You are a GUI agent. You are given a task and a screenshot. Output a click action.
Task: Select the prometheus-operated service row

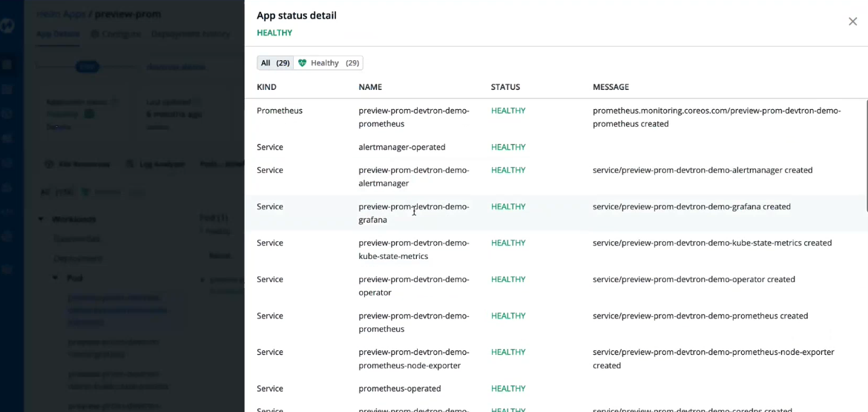[399, 388]
